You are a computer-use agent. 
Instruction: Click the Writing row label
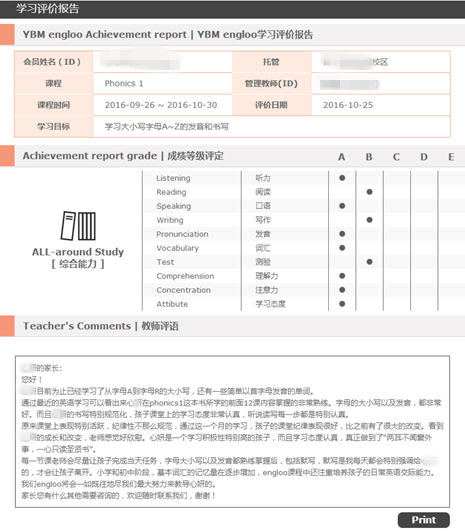(170, 220)
